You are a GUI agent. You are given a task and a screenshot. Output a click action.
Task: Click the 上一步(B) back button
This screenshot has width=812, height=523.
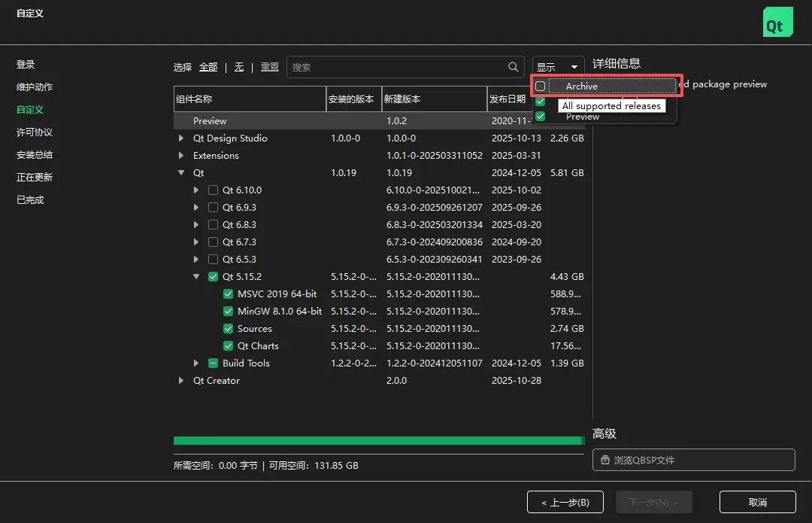click(565, 502)
